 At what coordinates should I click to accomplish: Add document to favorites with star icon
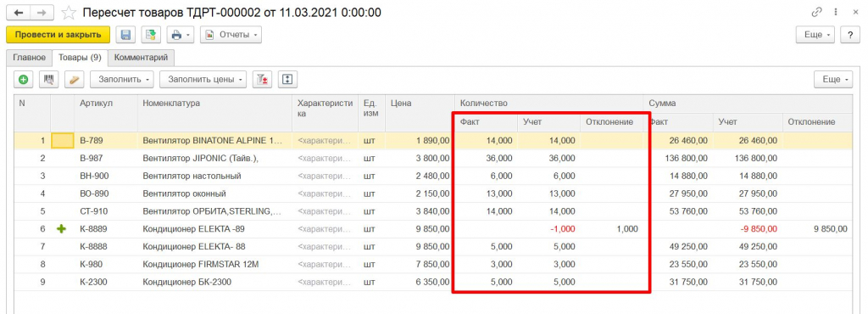tap(69, 12)
